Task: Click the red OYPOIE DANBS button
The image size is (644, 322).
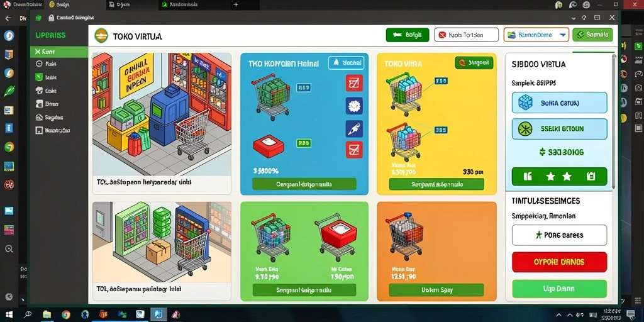Action: click(559, 262)
